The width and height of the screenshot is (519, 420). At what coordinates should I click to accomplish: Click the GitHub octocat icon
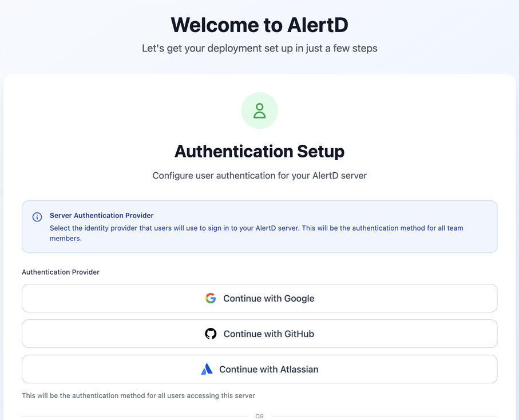pos(211,334)
